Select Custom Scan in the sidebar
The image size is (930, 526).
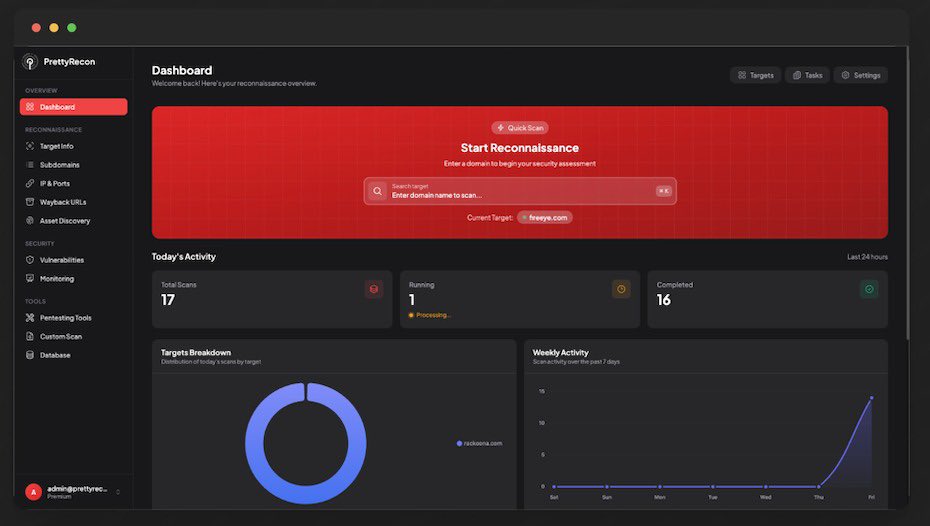pyautogui.click(x=74, y=336)
